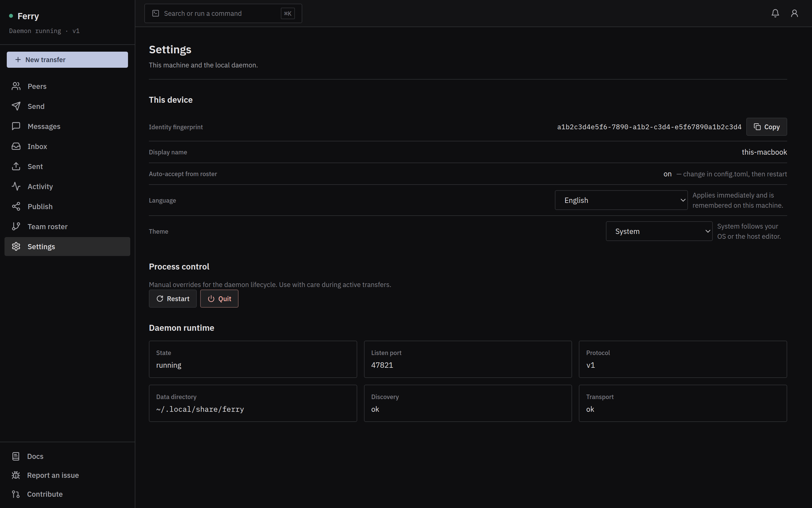Click the Send paper-plane icon

[16, 106]
